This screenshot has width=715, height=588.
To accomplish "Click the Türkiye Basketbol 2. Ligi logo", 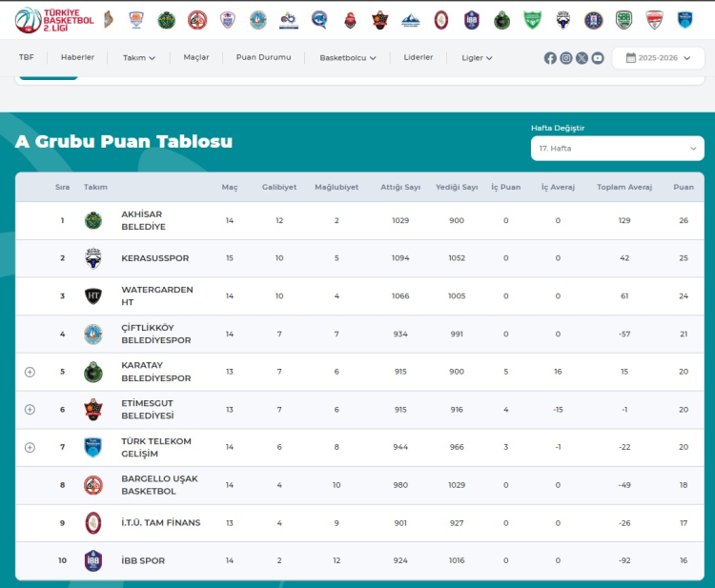I will 54,19.
